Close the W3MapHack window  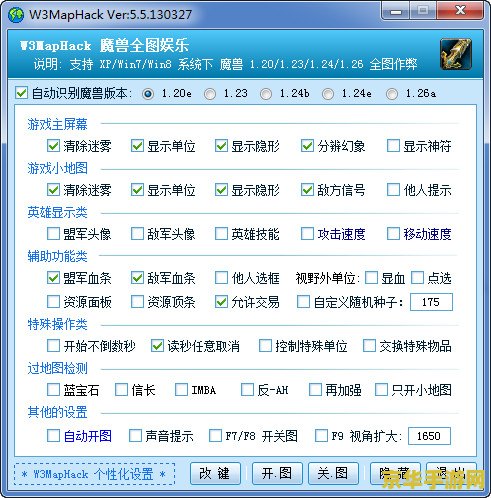460,11
